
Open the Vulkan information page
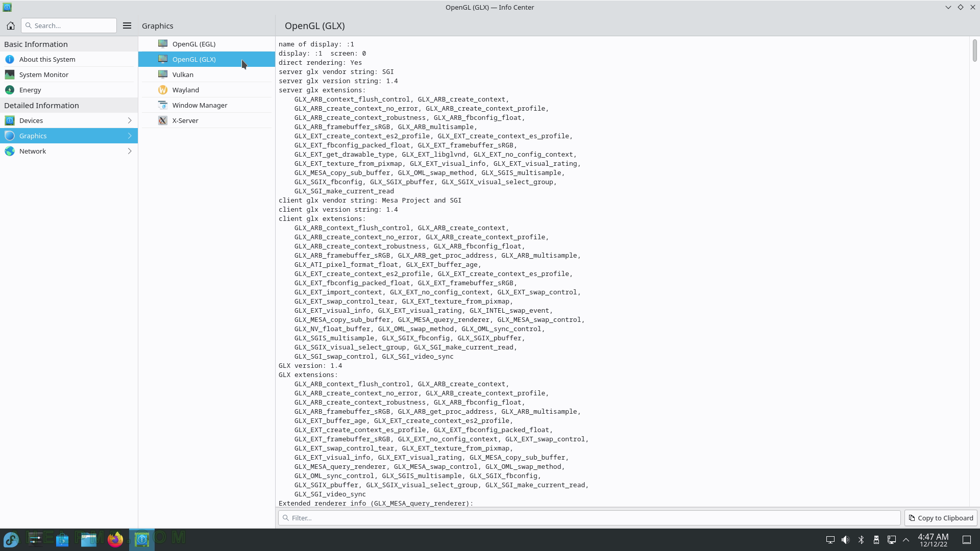(x=207, y=74)
